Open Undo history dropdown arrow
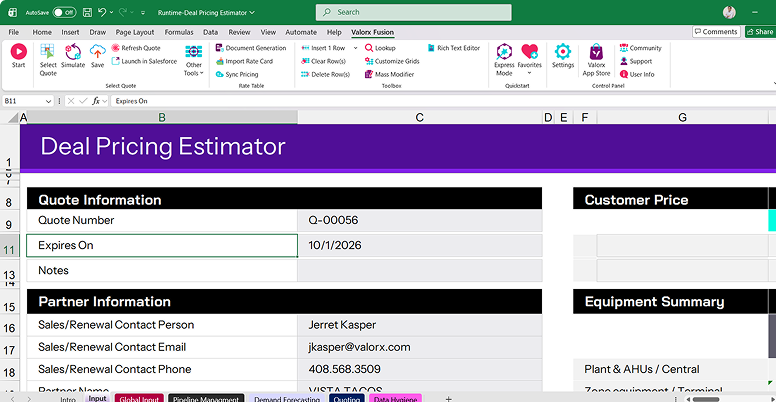The image size is (776, 402). click(x=111, y=12)
